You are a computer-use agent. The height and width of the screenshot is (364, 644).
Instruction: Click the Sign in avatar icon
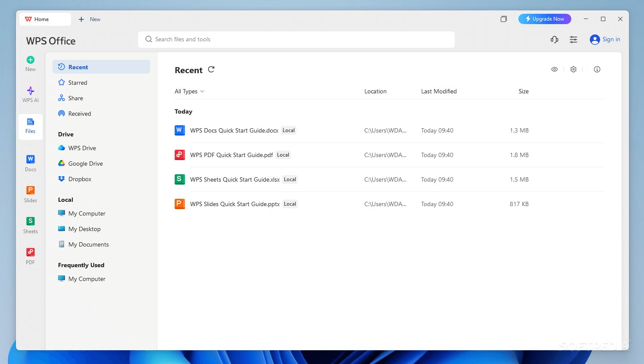tap(595, 40)
